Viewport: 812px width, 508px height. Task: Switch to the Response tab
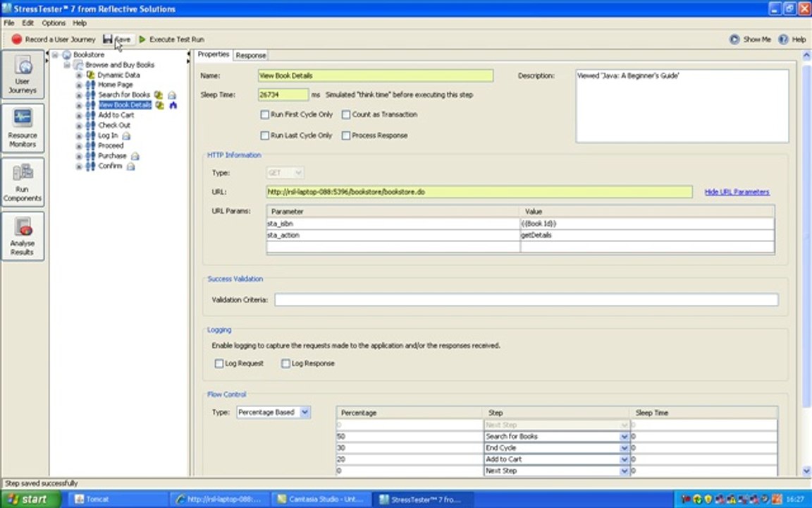[x=251, y=55]
